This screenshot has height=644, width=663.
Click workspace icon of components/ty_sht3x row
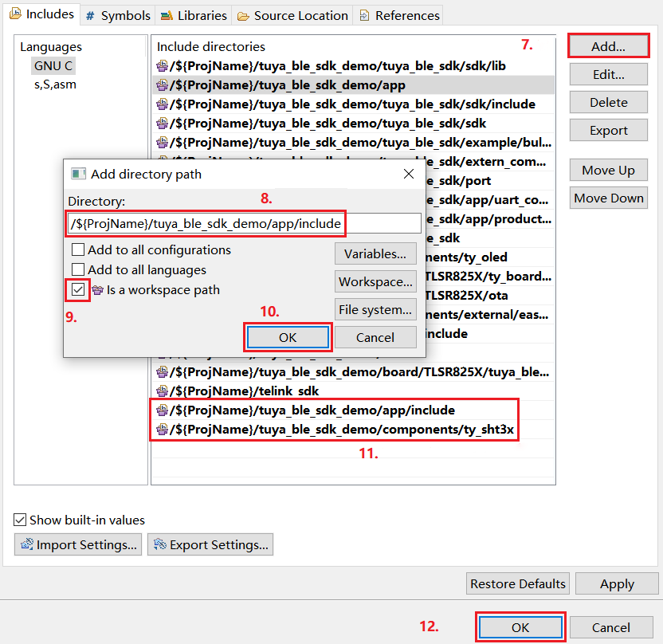162,430
